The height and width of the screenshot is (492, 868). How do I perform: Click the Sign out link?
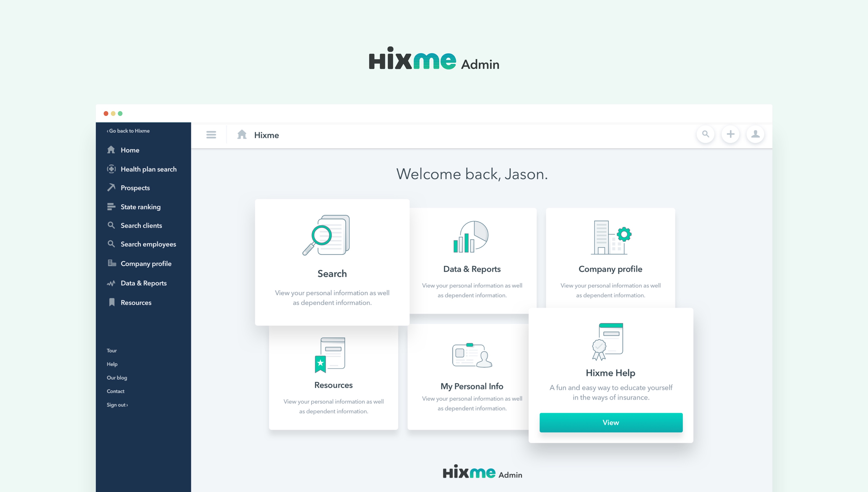pyautogui.click(x=117, y=405)
